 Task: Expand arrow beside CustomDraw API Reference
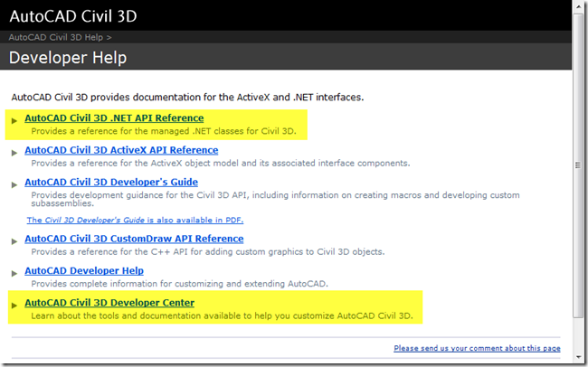point(14,240)
